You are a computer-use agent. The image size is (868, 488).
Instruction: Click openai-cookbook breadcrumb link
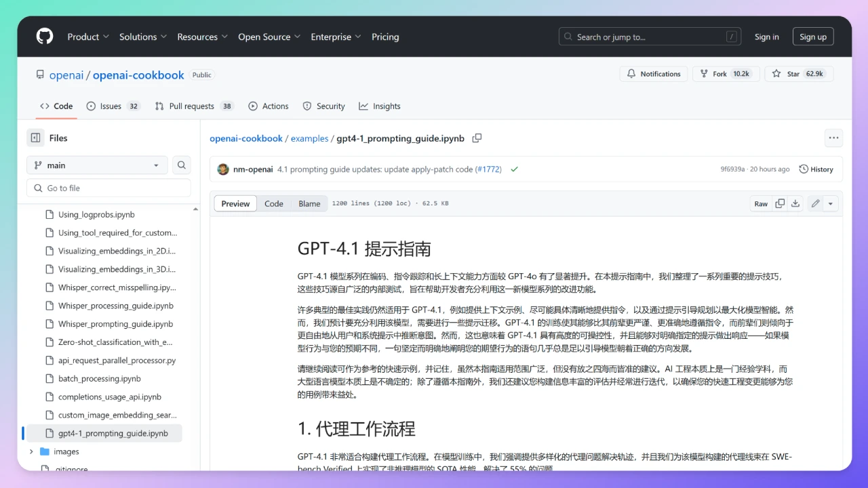point(246,138)
